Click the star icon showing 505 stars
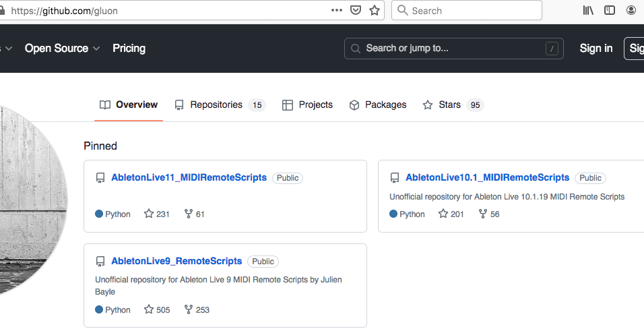 pyautogui.click(x=149, y=309)
